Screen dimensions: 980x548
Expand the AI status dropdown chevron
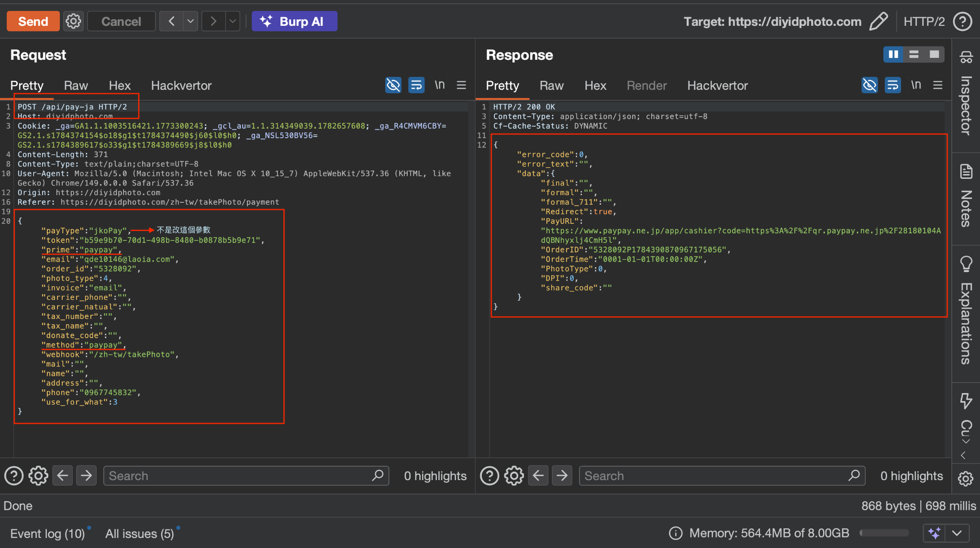pyautogui.click(x=957, y=533)
